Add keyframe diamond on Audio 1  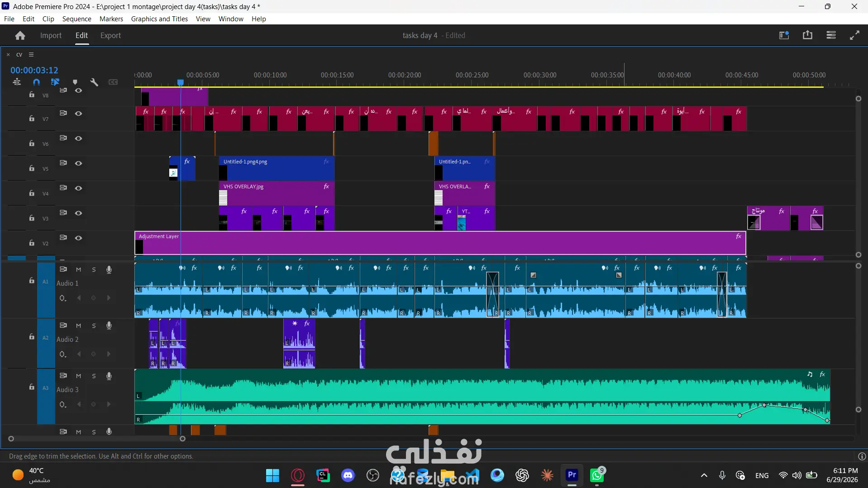tap(94, 298)
